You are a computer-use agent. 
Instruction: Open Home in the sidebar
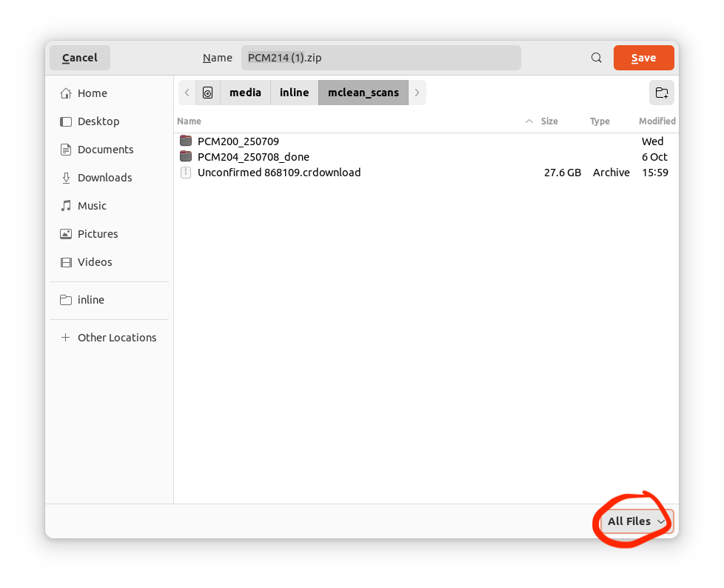click(x=92, y=93)
